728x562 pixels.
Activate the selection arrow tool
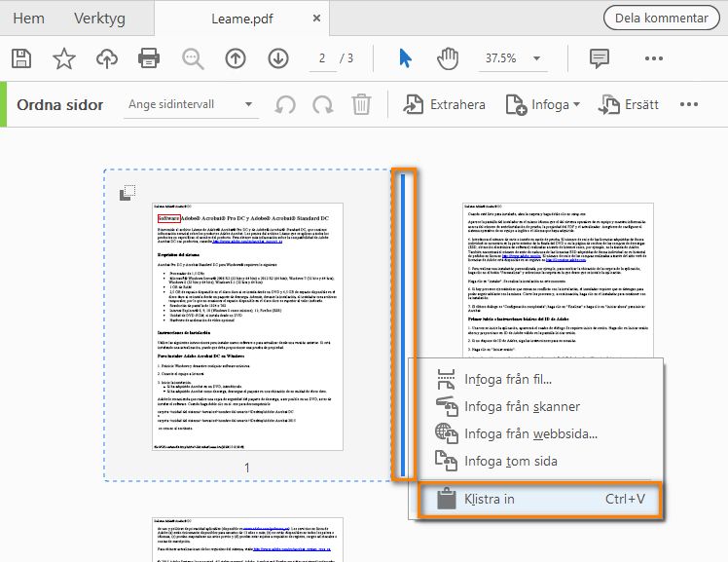point(405,58)
